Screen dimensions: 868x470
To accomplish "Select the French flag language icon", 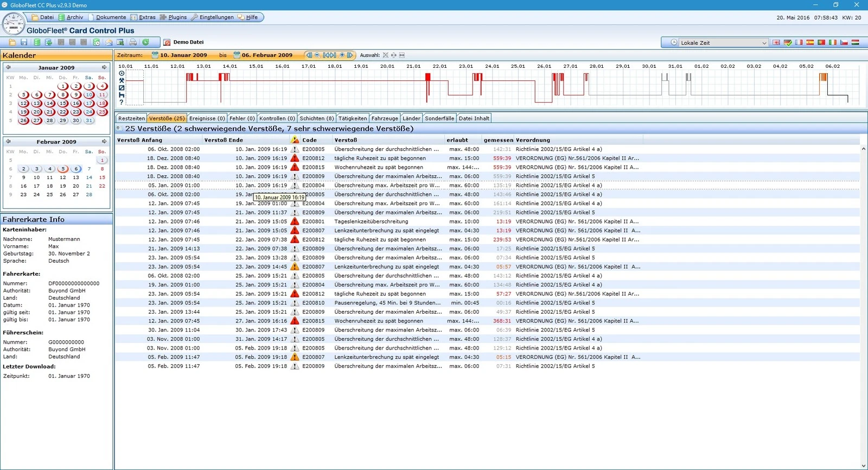I will coord(799,42).
